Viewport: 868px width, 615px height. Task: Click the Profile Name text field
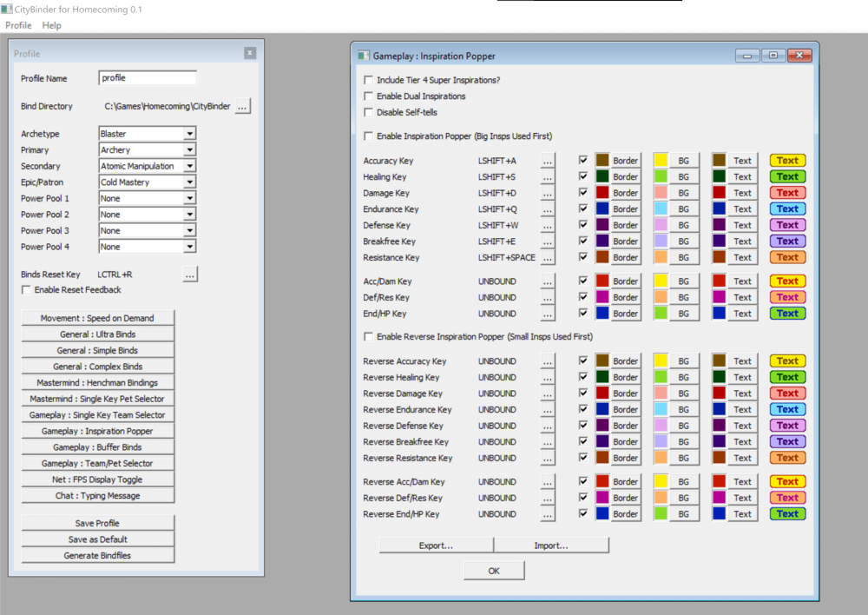pyautogui.click(x=148, y=78)
